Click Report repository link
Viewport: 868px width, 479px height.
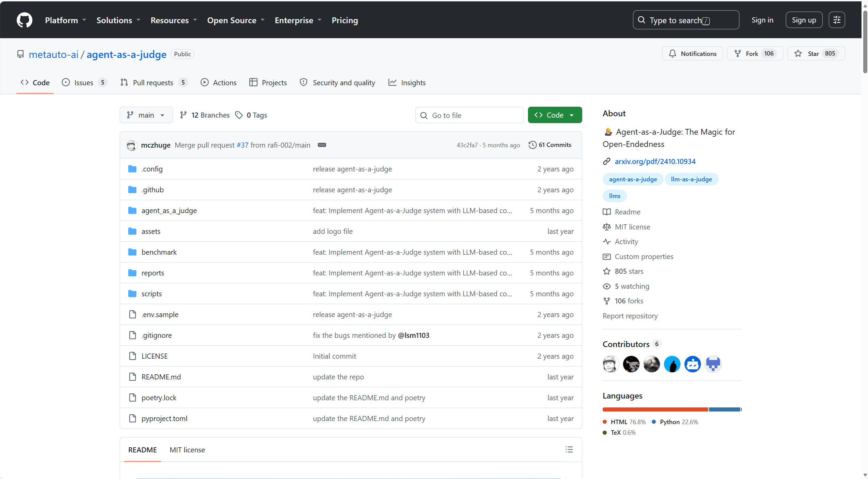pos(630,316)
